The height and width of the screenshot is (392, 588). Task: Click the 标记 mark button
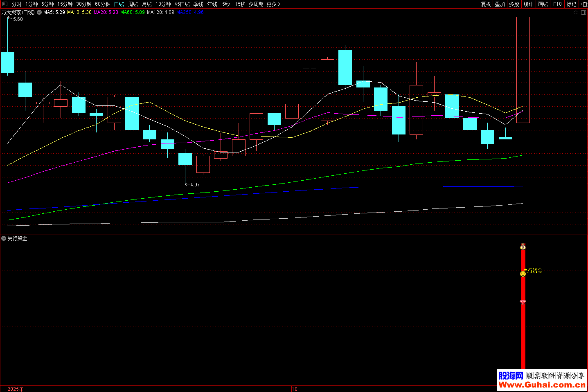point(571,4)
